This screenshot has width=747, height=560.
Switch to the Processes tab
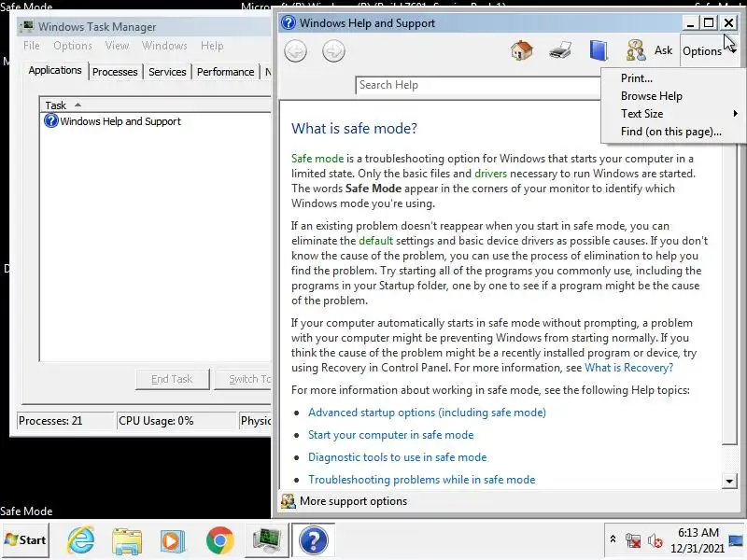(115, 72)
